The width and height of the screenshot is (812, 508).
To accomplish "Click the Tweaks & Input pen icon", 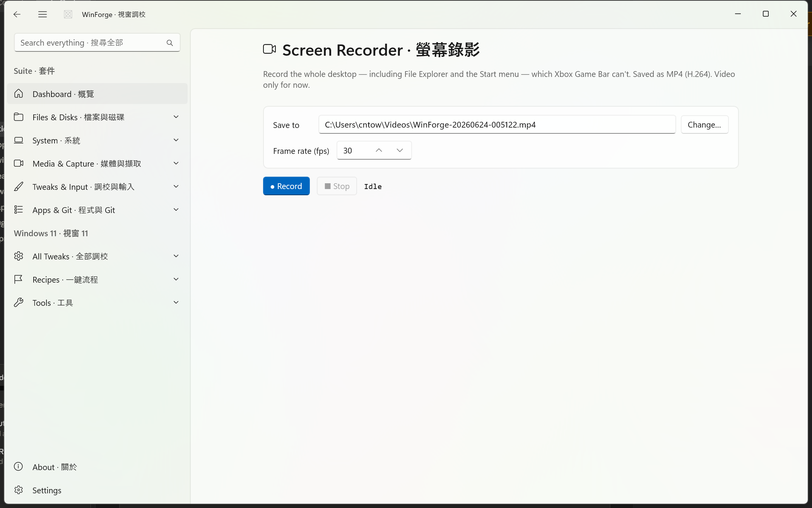I will tap(19, 186).
